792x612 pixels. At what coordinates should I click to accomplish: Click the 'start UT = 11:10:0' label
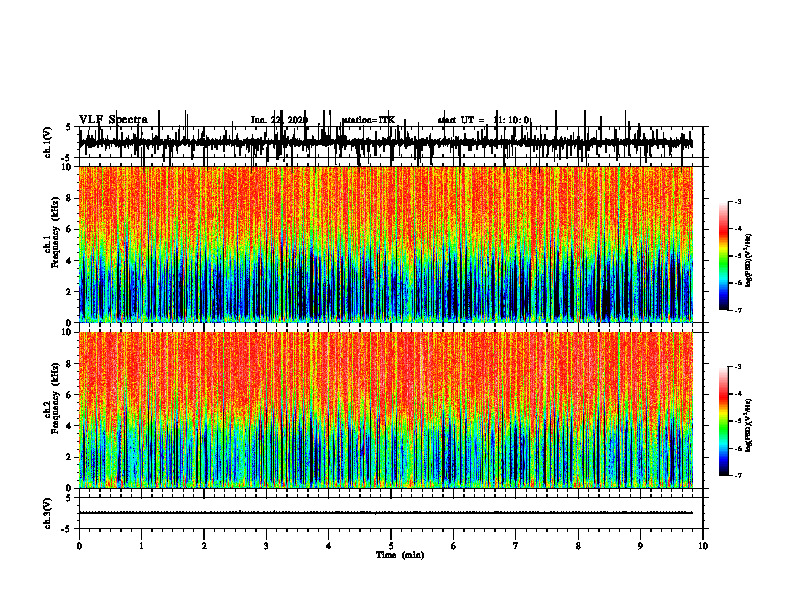[x=483, y=120]
